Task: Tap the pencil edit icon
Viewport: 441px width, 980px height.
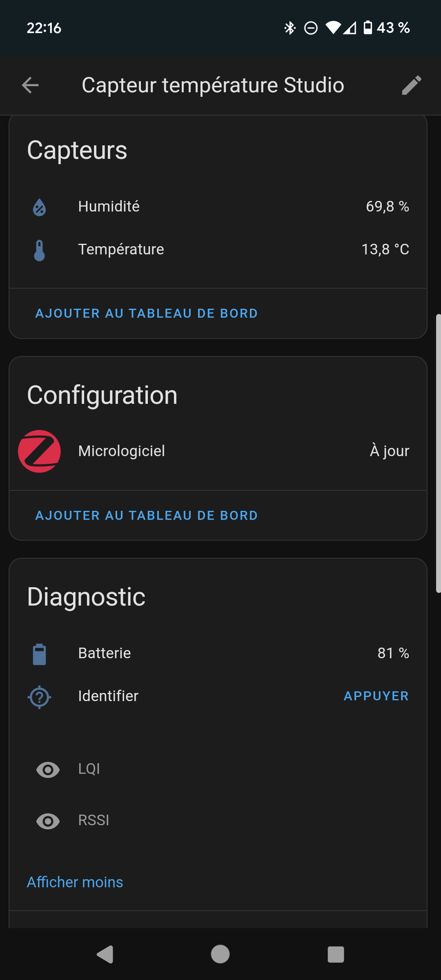Action: coord(411,85)
